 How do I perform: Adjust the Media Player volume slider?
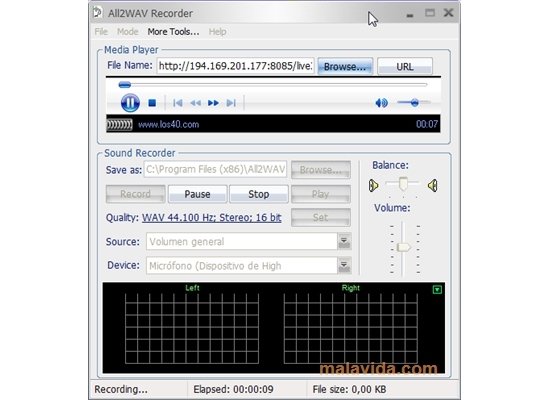point(414,102)
